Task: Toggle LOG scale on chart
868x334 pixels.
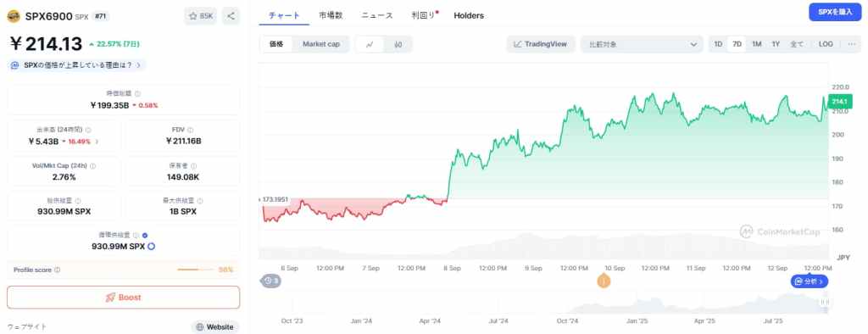Action: point(826,44)
